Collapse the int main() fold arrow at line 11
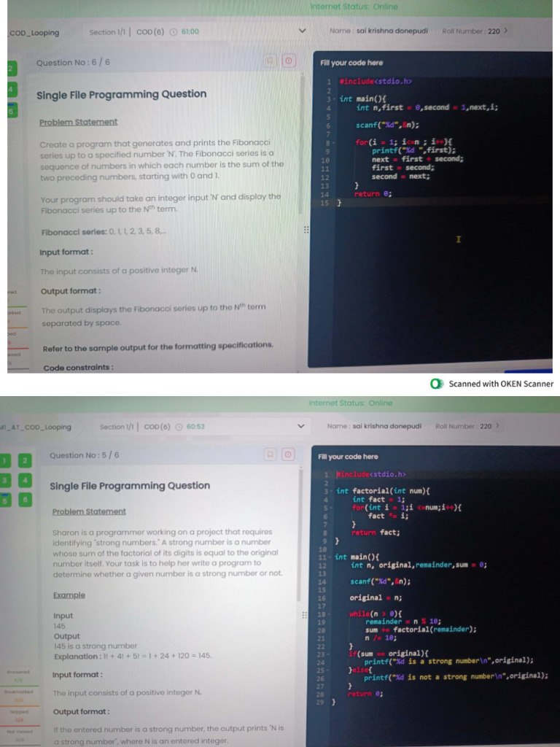The height and width of the screenshot is (747, 560). [x=330, y=557]
